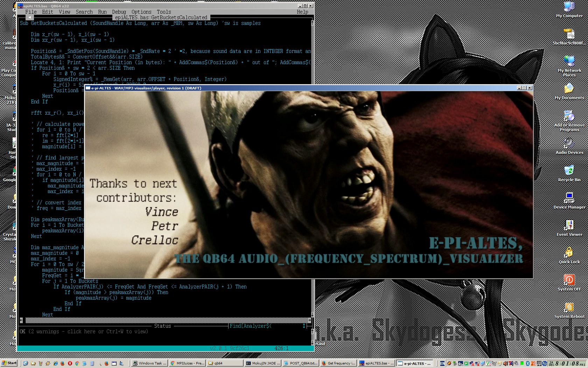Click the taskbar clock showing 8:01:08

coord(566,363)
